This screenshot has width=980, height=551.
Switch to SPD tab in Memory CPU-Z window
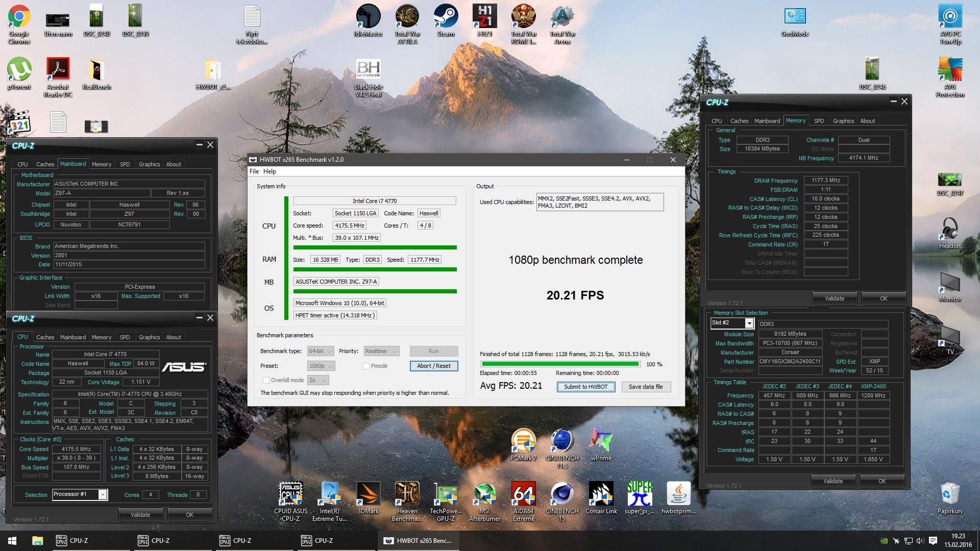(x=819, y=121)
